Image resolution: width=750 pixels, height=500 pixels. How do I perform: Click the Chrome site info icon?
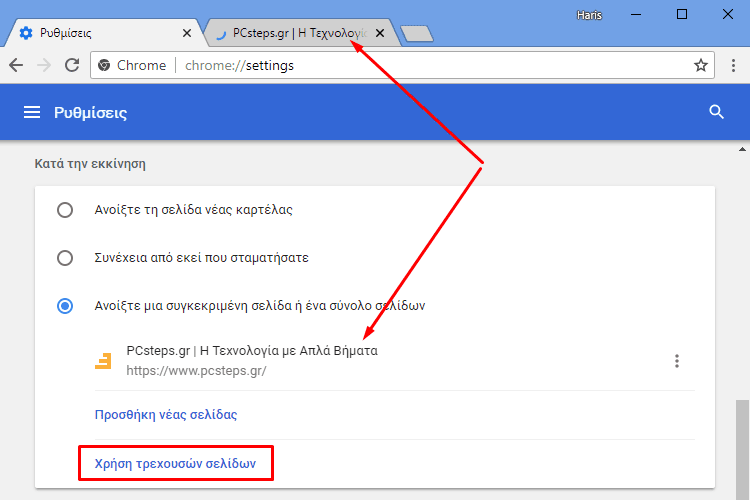click(x=104, y=65)
